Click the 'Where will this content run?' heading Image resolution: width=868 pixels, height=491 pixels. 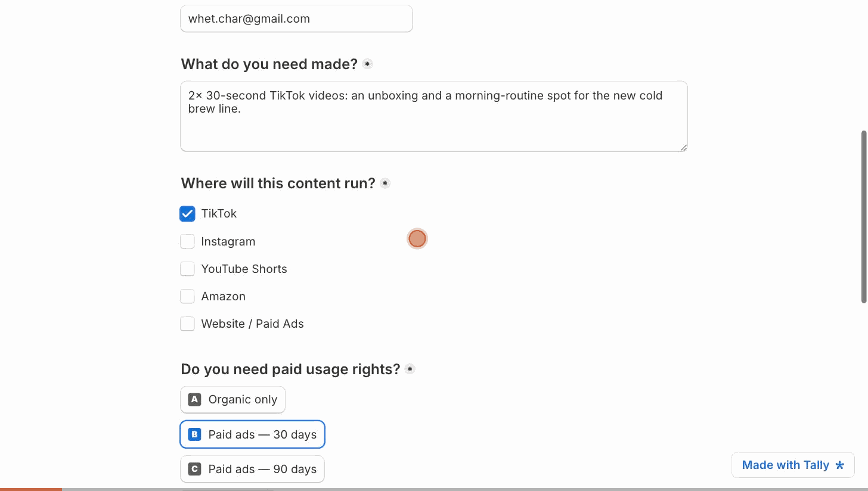(278, 183)
